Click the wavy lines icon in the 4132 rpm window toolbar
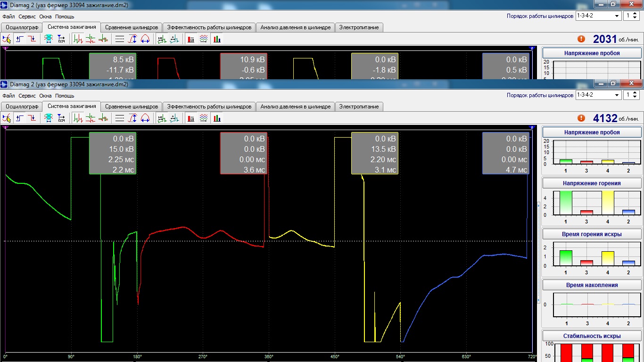Screen dimensions: 644x362 click(204, 118)
